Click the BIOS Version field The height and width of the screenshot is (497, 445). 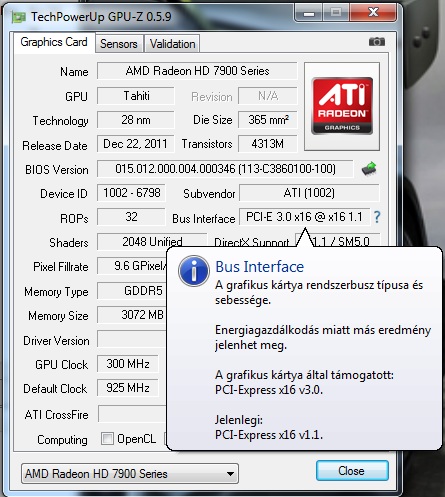click(225, 169)
